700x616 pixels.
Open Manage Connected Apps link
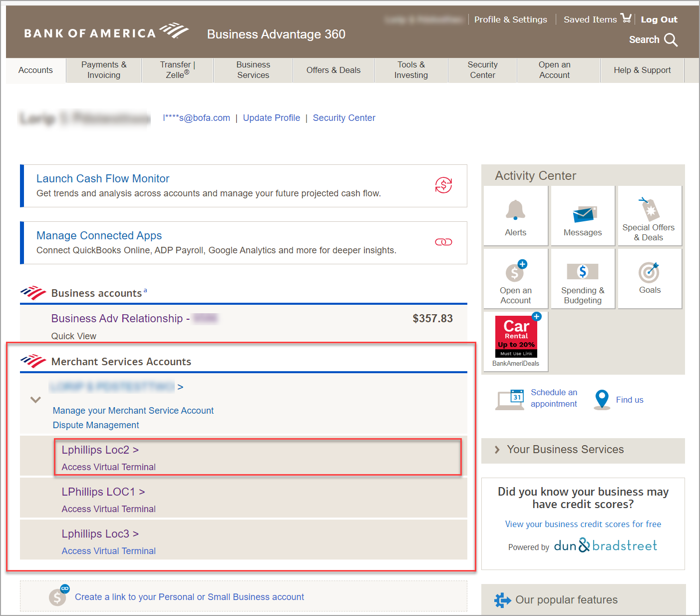click(x=99, y=235)
